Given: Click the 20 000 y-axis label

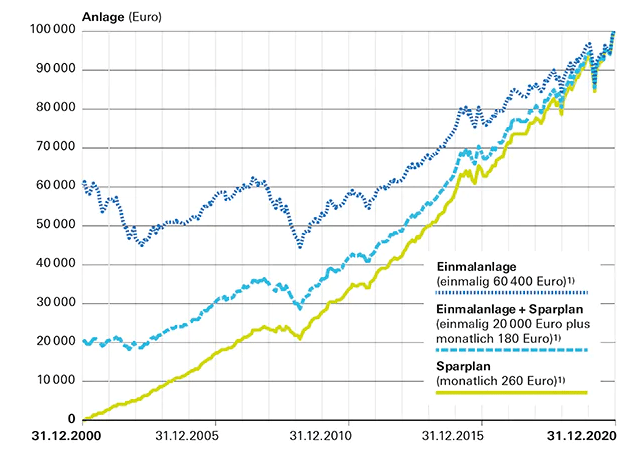Looking at the screenshot, I should [x=55, y=341].
